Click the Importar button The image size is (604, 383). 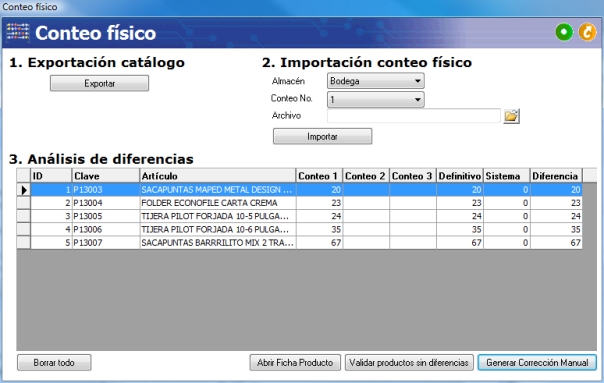tap(322, 136)
